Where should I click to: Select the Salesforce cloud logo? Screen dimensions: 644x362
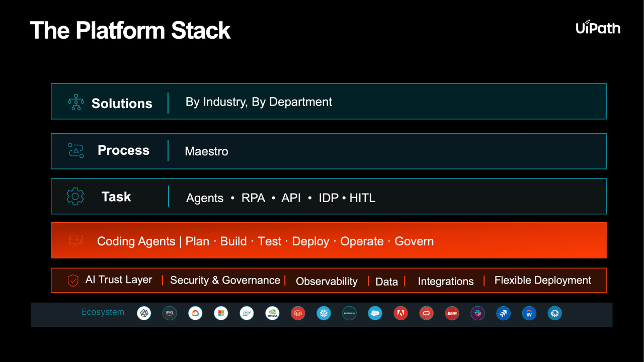coord(375,313)
